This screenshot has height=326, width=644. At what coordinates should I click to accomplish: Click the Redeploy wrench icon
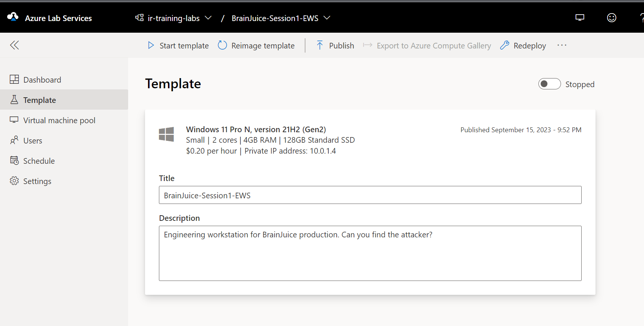tap(505, 45)
